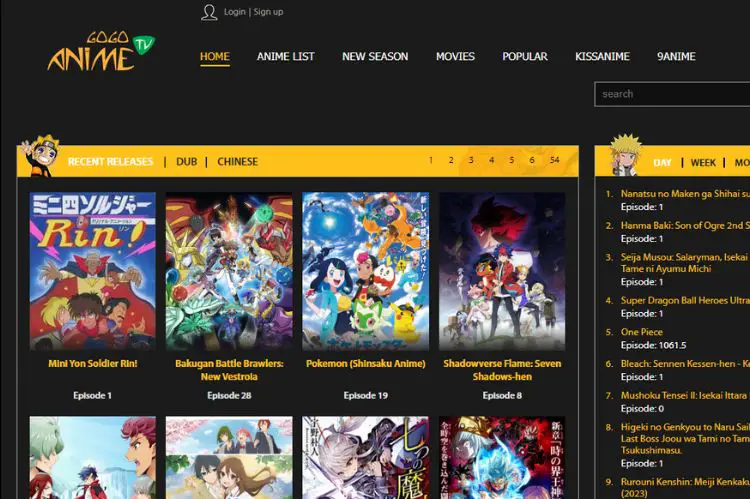The width and height of the screenshot is (750, 499).
Task: Open the Login link
Action: (234, 12)
